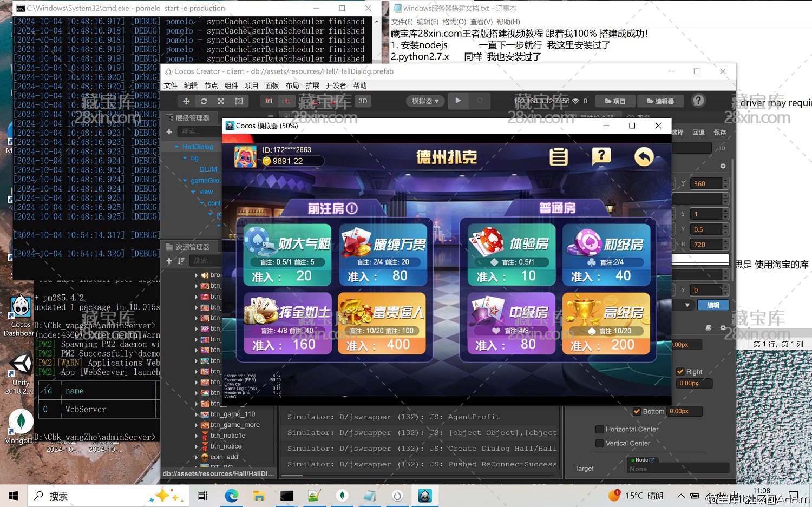This screenshot has width=812, height=507.
Task: Open the settings gear in the properties panel
Action: [x=723, y=166]
